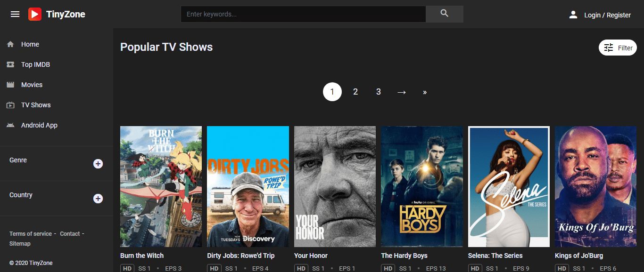The height and width of the screenshot is (272, 644).
Task: Open Contact footer link
Action: [x=70, y=234]
